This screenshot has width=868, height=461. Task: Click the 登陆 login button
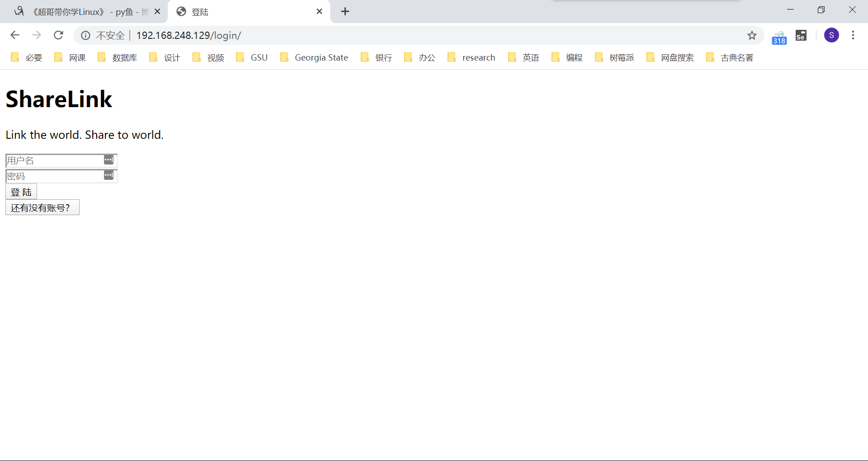click(x=21, y=192)
